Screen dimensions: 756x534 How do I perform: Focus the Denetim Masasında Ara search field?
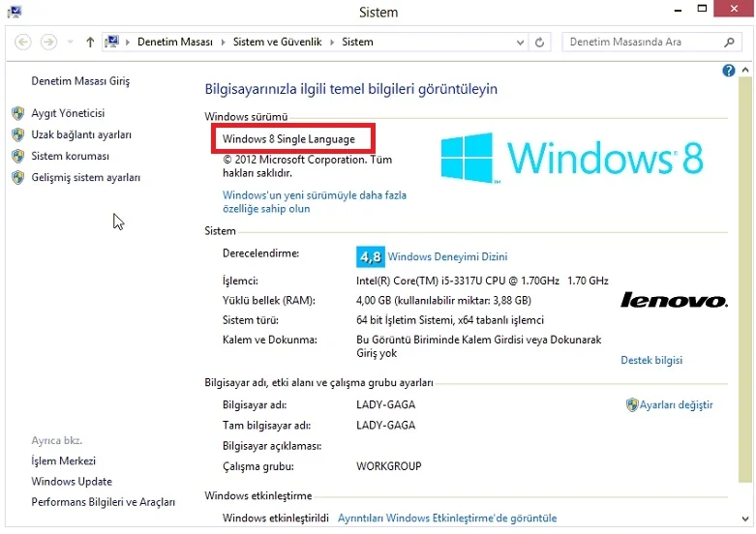(639, 43)
